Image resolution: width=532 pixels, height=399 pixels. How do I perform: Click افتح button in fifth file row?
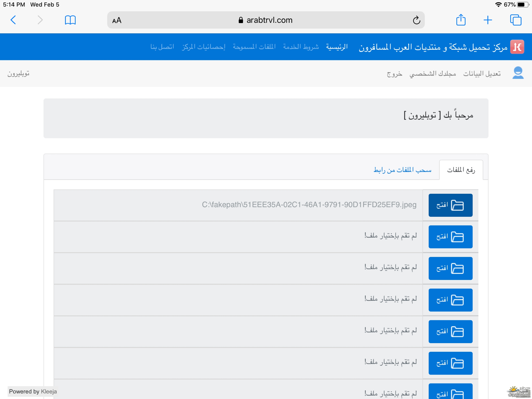click(x=450, y=332)
